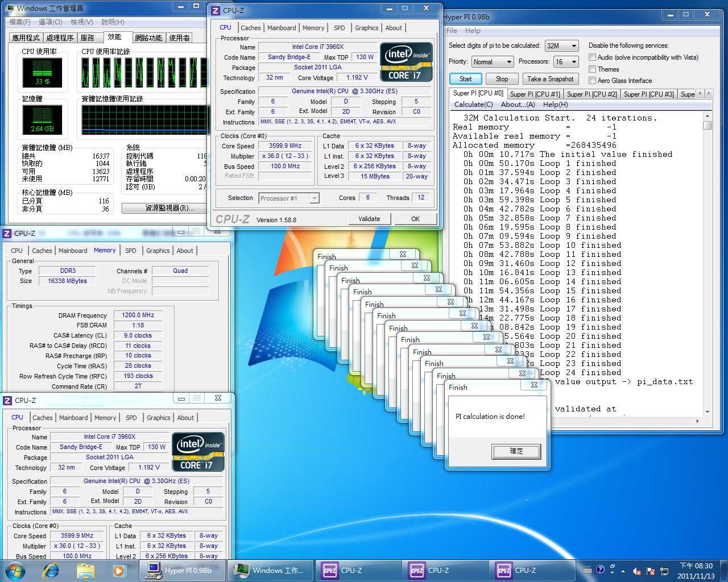728x582 pixels.
Task: Open the 32M digits of pi dropdown
Action: point(561,46)
